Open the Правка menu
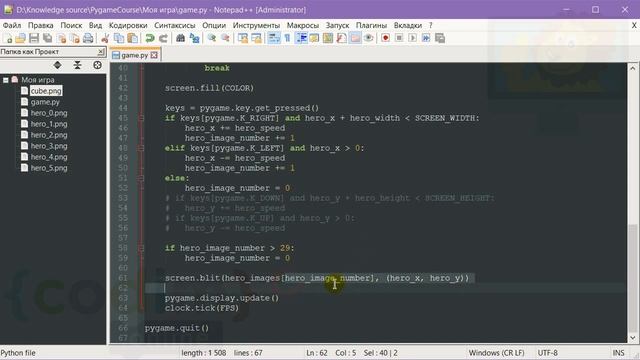Screen dimensions: 640x360 click(x=40, y=25)
